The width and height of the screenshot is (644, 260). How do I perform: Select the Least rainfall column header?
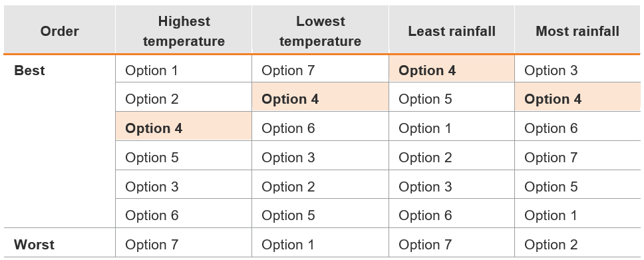click(x=452, y=31)
